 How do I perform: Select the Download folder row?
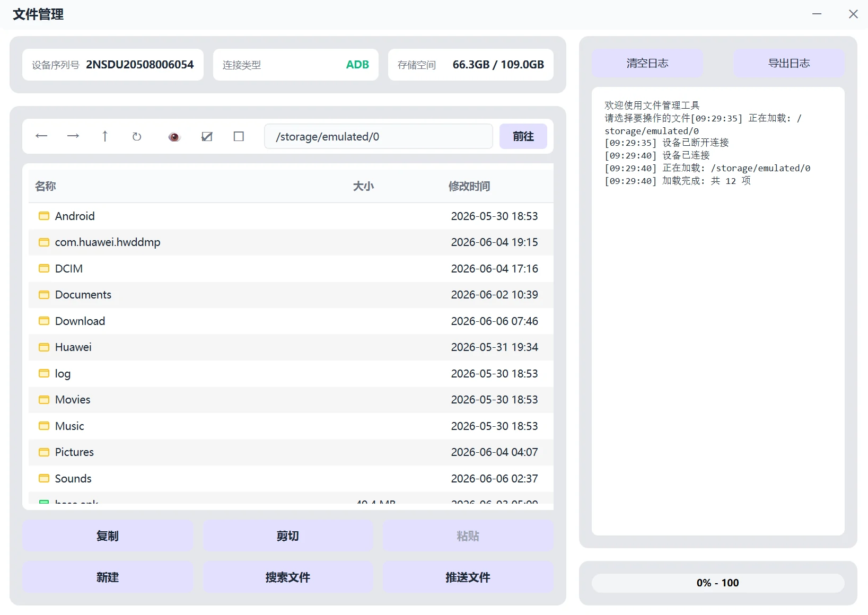click(291, 321)
